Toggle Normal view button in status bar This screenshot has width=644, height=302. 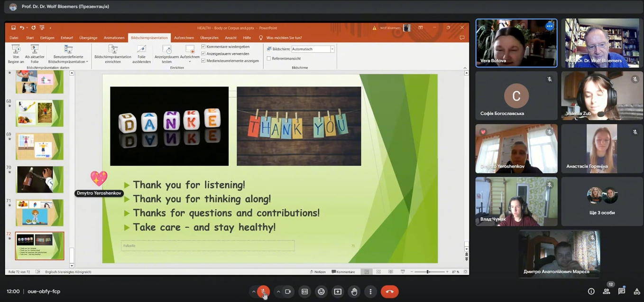pos(366,272)
